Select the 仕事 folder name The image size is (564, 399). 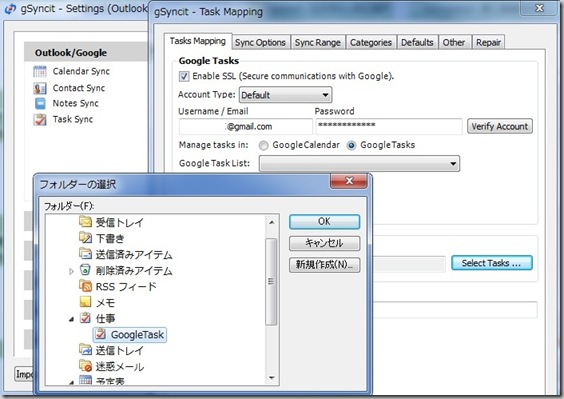[105, 318]
